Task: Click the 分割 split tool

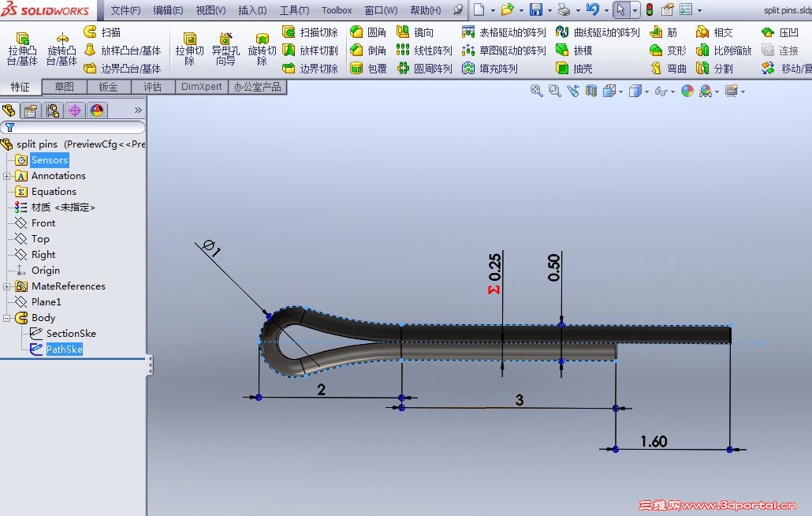Action: [715, 69]
